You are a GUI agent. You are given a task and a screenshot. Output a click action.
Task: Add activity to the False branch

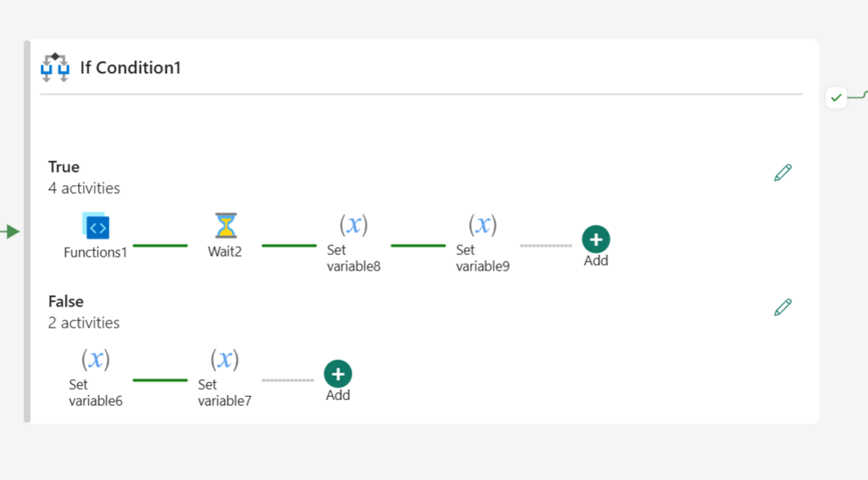(x=338, y=374)
